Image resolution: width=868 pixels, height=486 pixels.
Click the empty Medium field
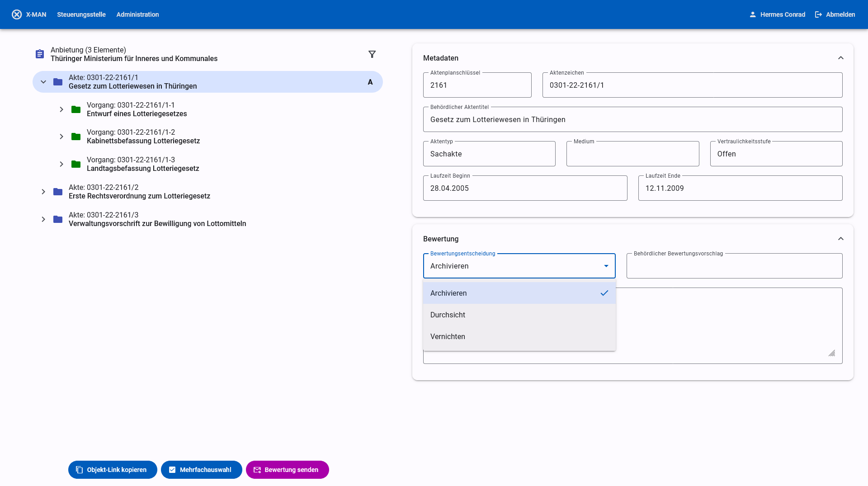(x=633, y=154)
